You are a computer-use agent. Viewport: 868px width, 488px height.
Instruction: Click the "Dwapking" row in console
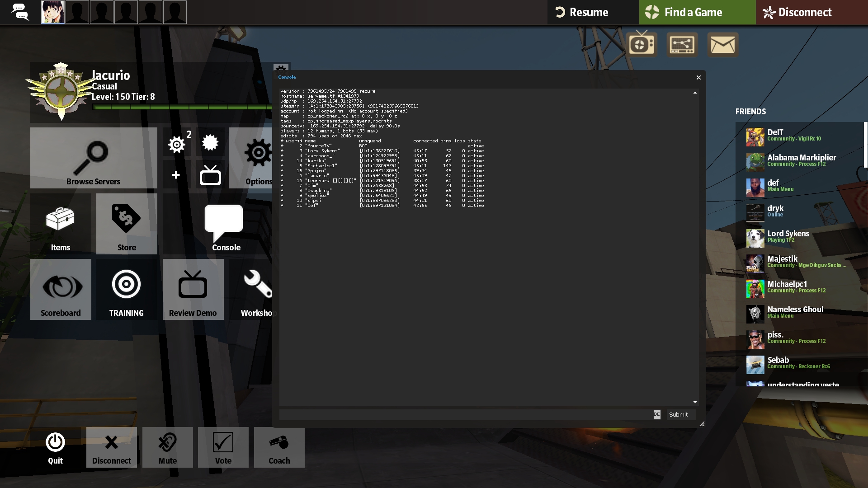[x=382, y=191]
